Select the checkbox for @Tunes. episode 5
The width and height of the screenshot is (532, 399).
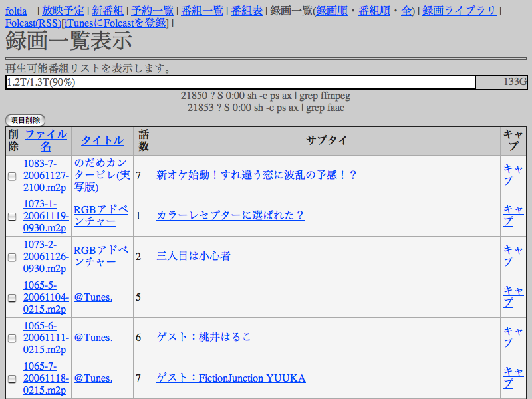tap(12, 298)
